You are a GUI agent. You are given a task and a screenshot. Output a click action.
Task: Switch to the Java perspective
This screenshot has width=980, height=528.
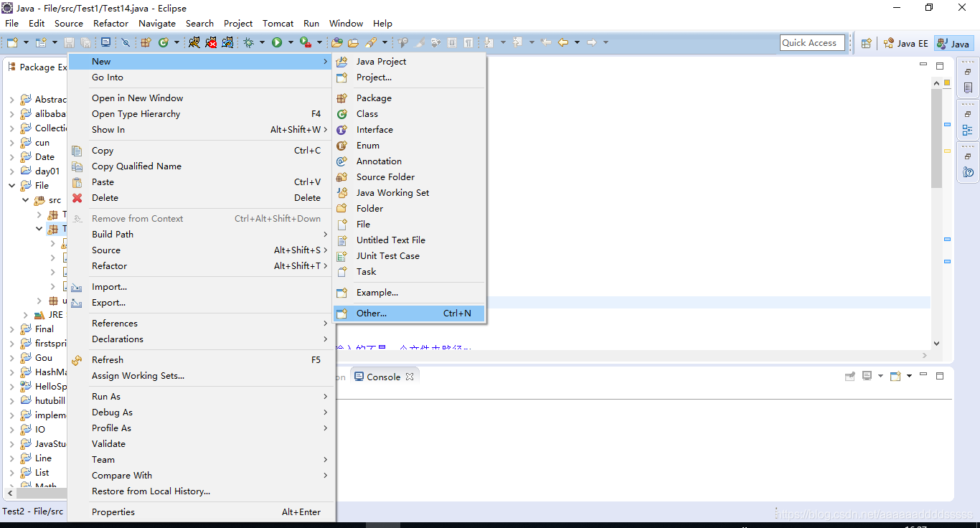click(953, 43)
